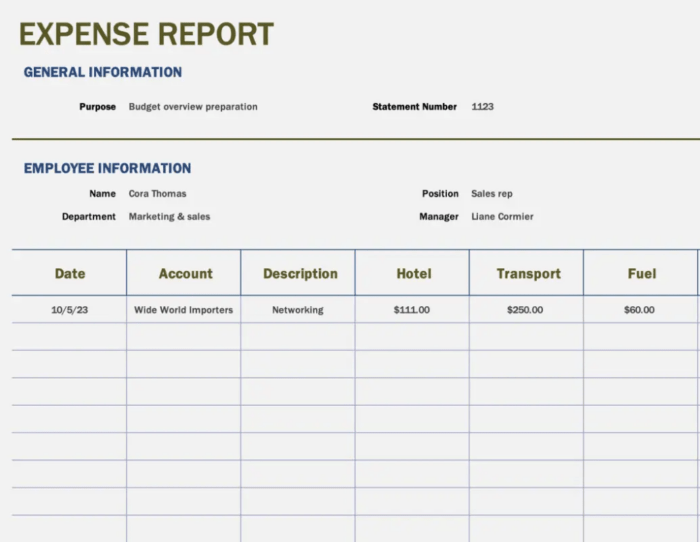
Task: Click the Date column header
Action: pyautogui.click(x=70, y=274)
